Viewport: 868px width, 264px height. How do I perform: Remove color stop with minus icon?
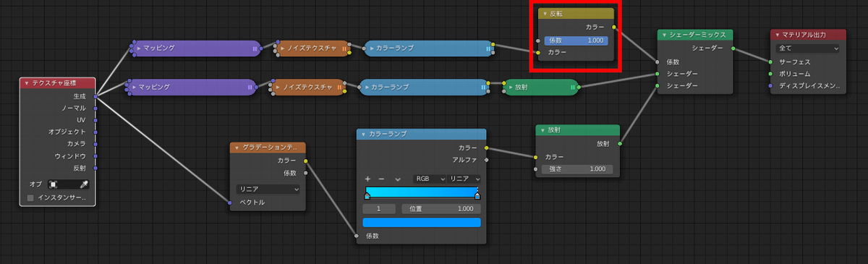[x=381, y=179]
